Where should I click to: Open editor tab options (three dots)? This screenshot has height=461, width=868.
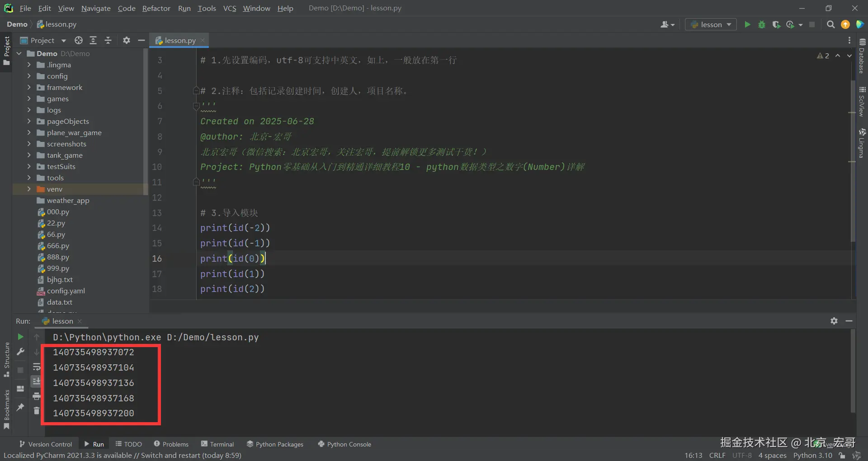coord(849,40)
